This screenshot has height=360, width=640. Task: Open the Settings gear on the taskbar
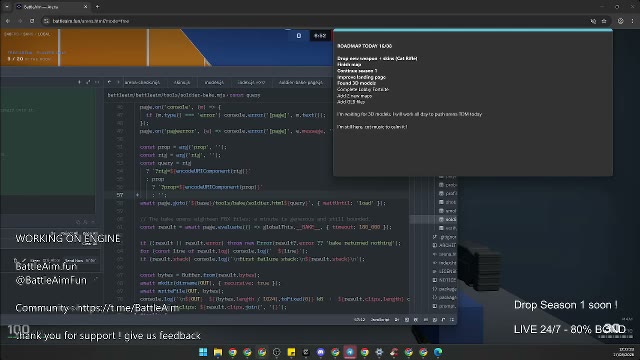pyautogui.click(x=379, y=352)
